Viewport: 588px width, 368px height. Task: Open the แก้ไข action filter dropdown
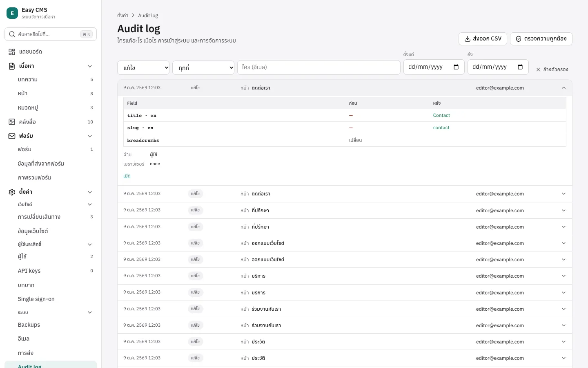[143, 67]
